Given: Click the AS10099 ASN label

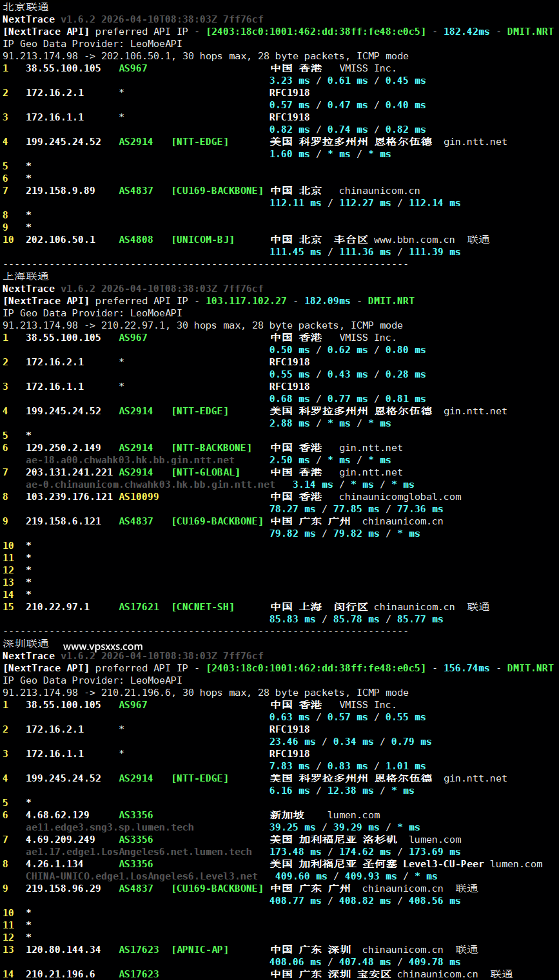Looking at the screenshot, I should coord(139,497).
